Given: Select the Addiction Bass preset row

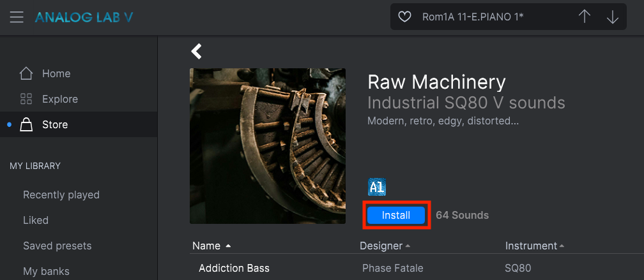Looking at the screenshot, I should (x=417, y=268).
